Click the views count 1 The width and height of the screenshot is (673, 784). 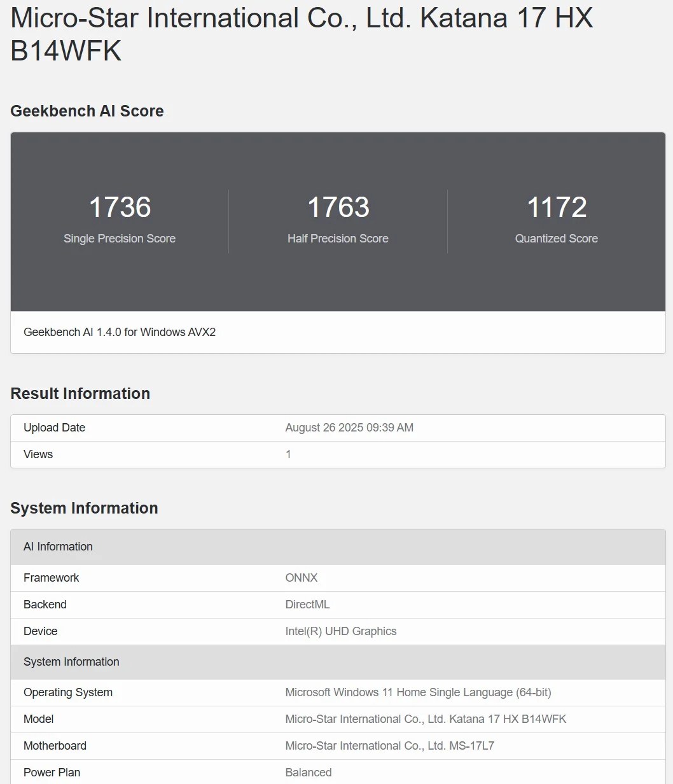288,454
